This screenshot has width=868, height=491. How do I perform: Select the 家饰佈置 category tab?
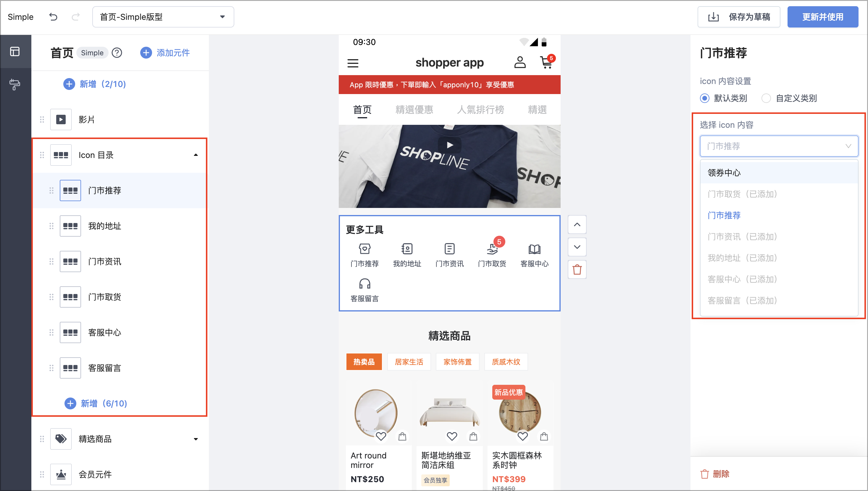457,362
